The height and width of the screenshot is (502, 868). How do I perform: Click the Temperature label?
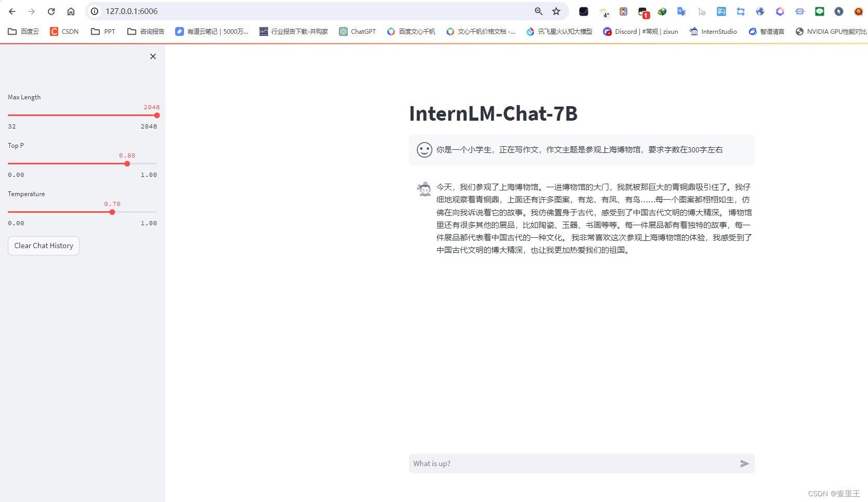(26, 194)
